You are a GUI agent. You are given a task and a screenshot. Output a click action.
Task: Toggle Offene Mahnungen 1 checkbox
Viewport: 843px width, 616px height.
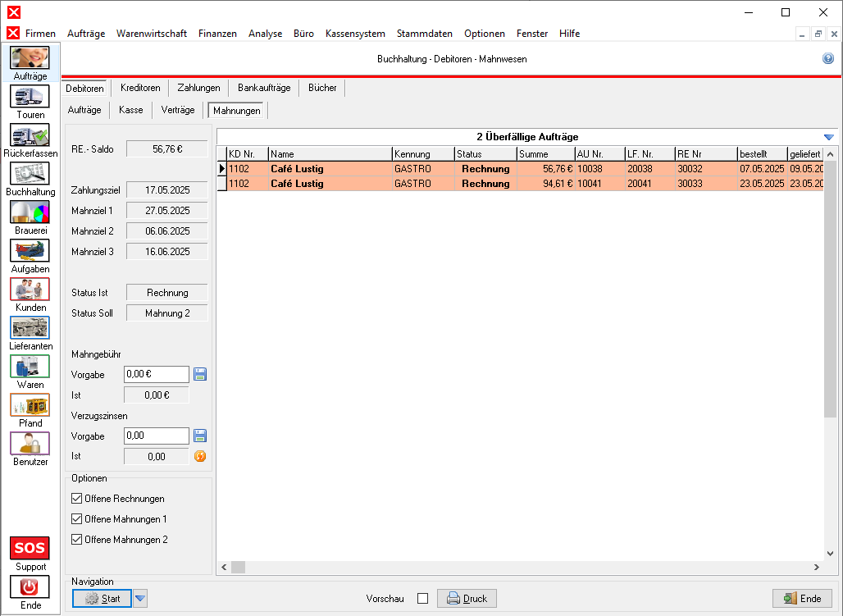click(x=77, y=519)
